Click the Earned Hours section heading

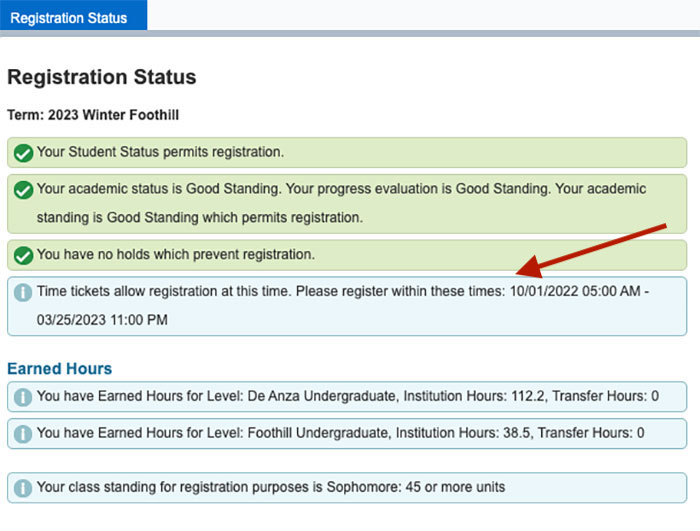click(x=59, y=369)
